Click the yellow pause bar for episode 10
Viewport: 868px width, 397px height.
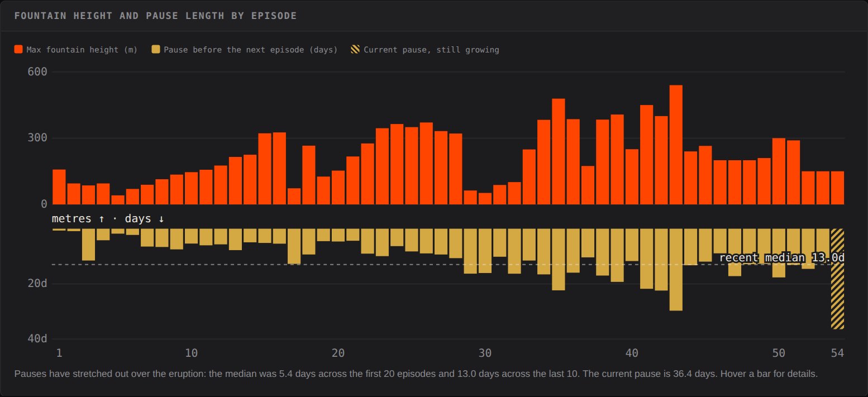point(192,236)
